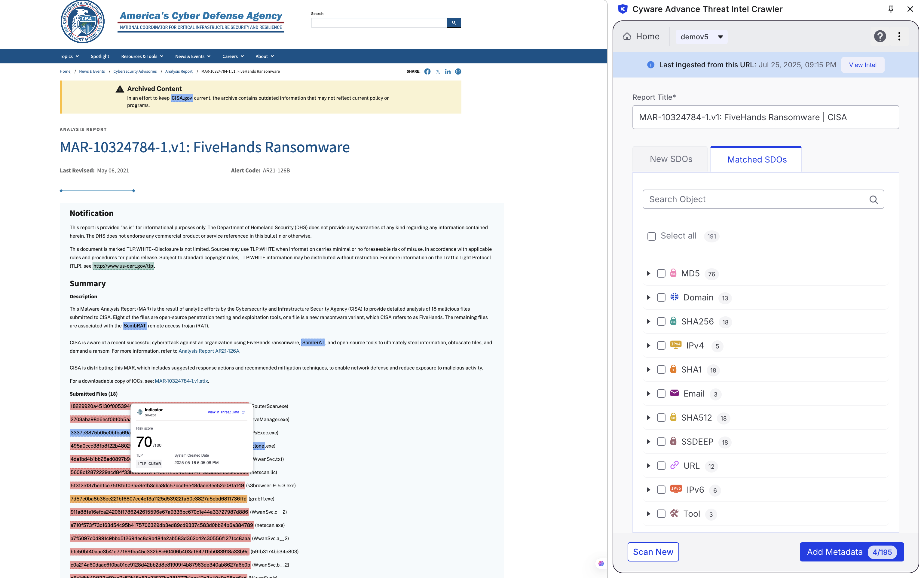Click the URL chain link icon
Screen dimensions: 924x578
tap(674, 465)
